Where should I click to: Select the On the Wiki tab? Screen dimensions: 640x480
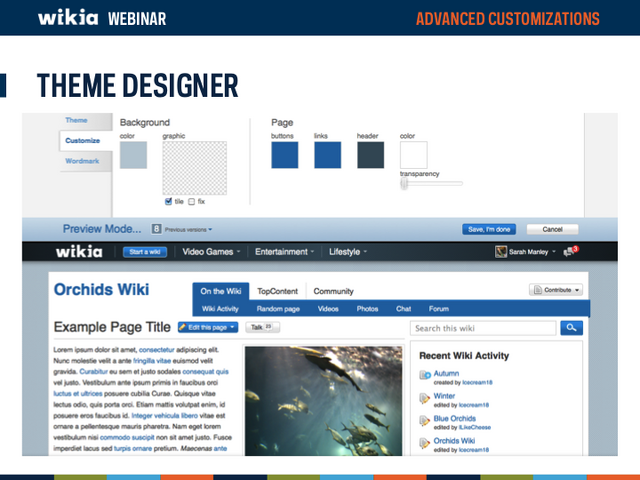(221, 291)
